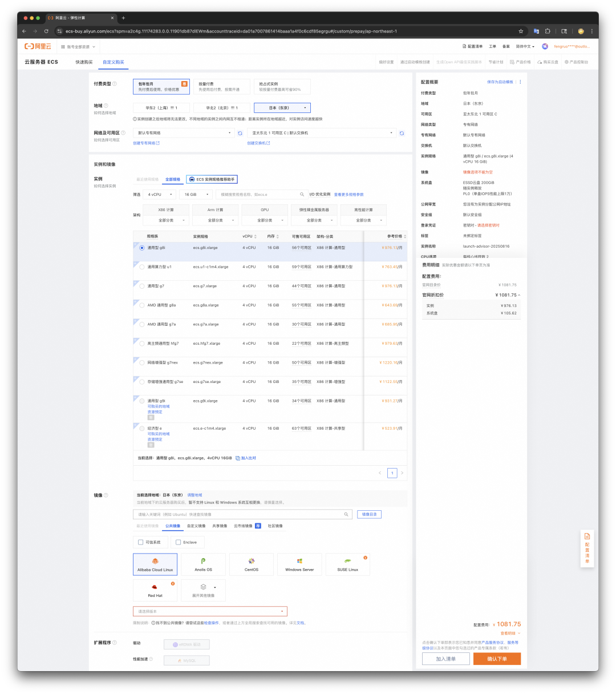
Task: Follow the 创建专有网络 link
Action: [x=146, y=143]
